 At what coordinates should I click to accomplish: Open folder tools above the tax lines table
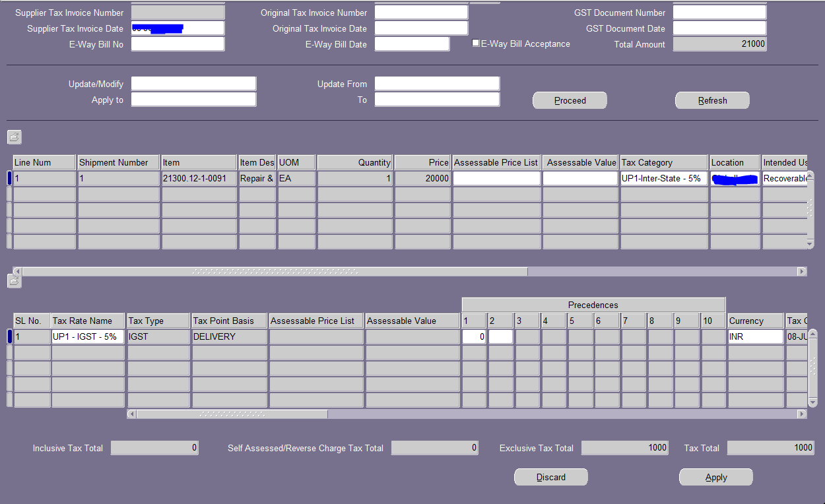(x=14, y=281)
